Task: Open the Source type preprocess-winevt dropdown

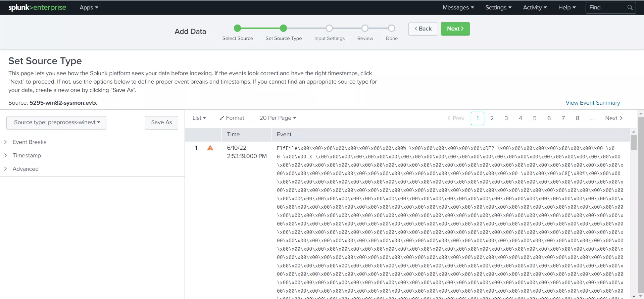Action: click(x=56, y=122)
